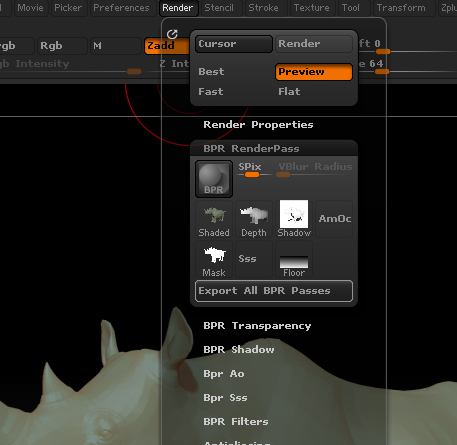Toggle the Zadd button
457x445 pixels.
click(167, 46)
